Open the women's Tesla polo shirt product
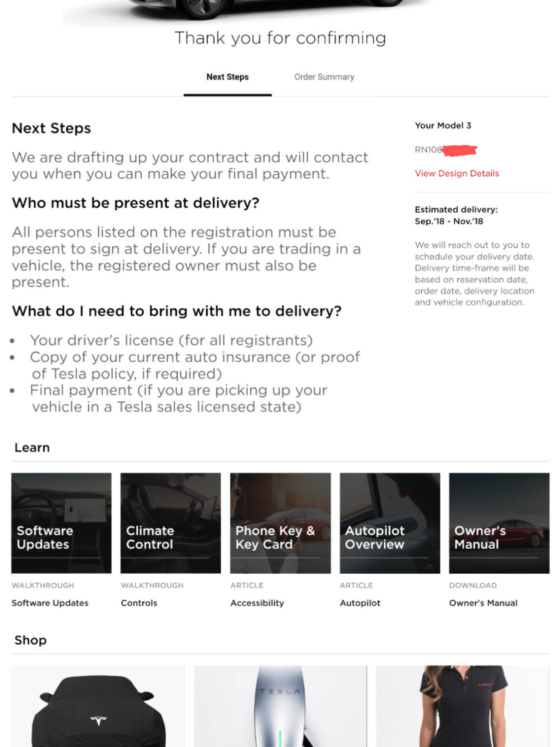 463,706
